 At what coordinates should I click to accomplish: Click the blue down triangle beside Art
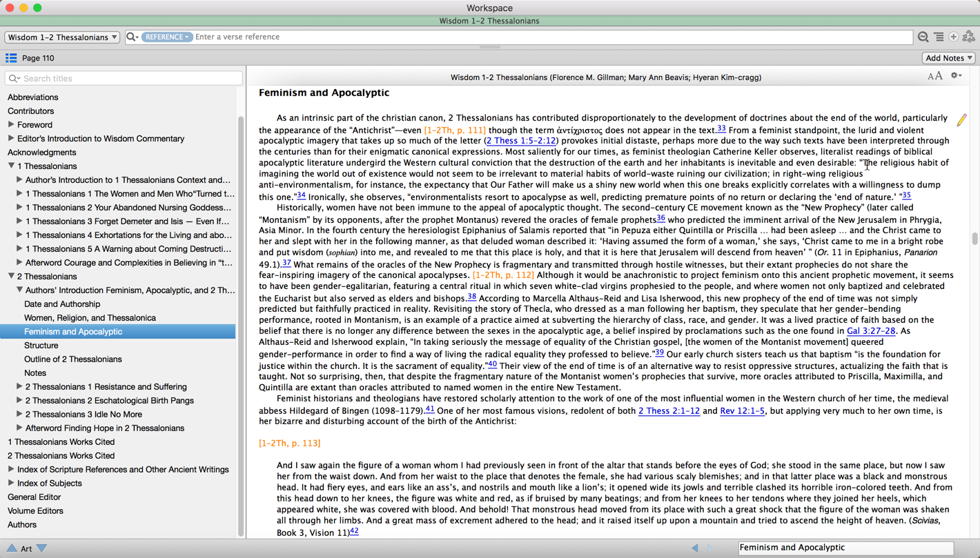point(42,548)
